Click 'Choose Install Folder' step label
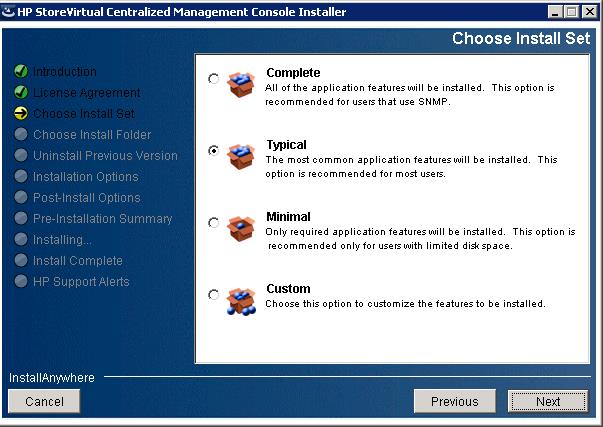 [x=92, y=135]
